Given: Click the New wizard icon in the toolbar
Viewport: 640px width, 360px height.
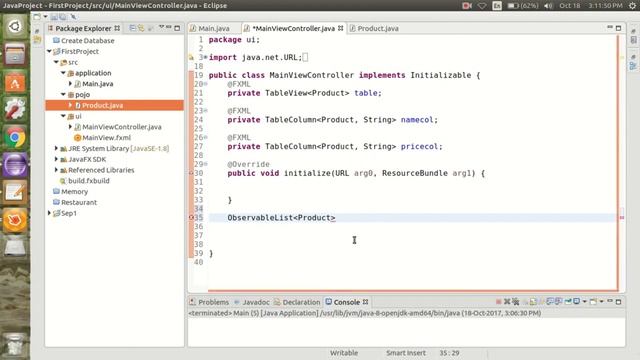Looking at the screenshot, I should click(37, 17).
